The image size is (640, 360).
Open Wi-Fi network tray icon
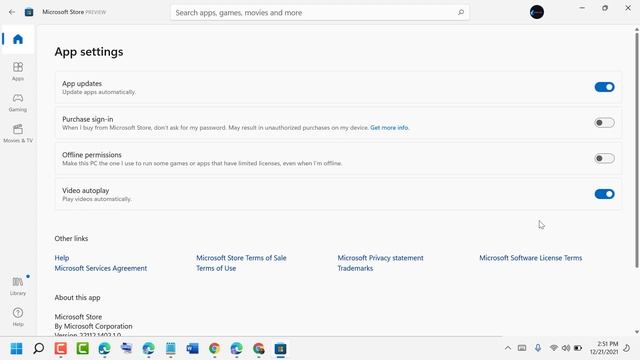(553, 348)
